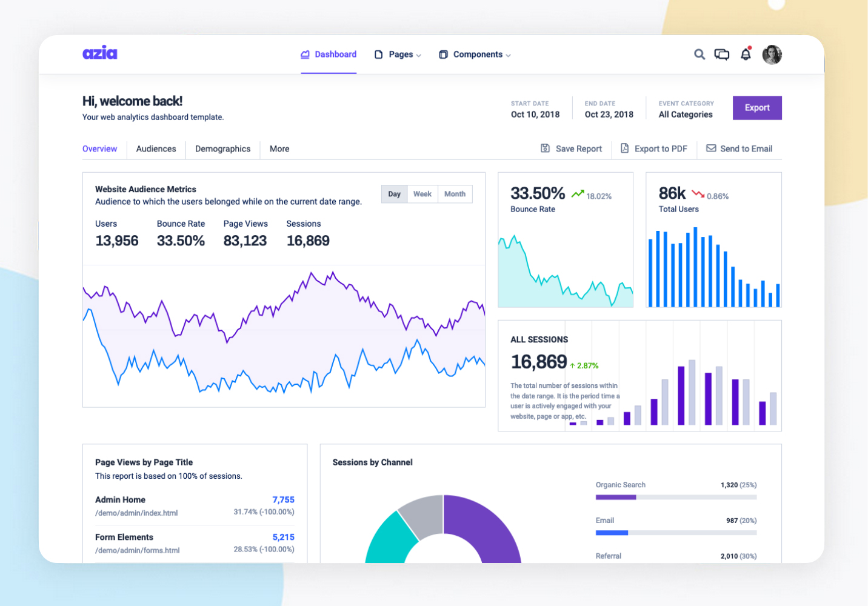Viewport: 868px width, 606px height.
Task: Click the 33.50% Bounce Rate card value
Action: (538, 193)
